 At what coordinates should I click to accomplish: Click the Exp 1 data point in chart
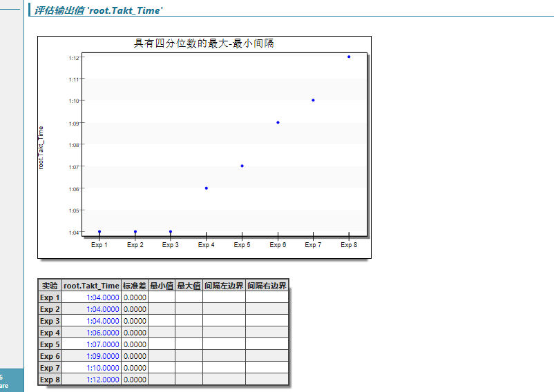[99, 232]
